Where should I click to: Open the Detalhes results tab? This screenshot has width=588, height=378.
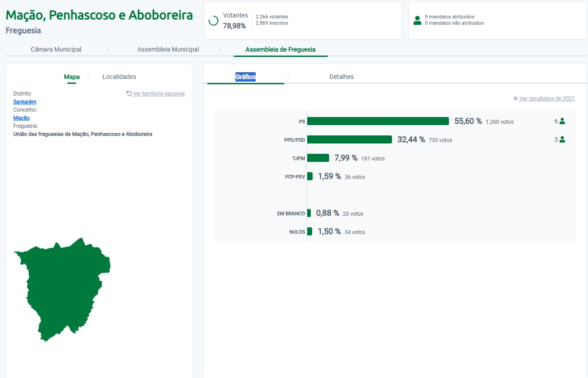coord(341,77)
